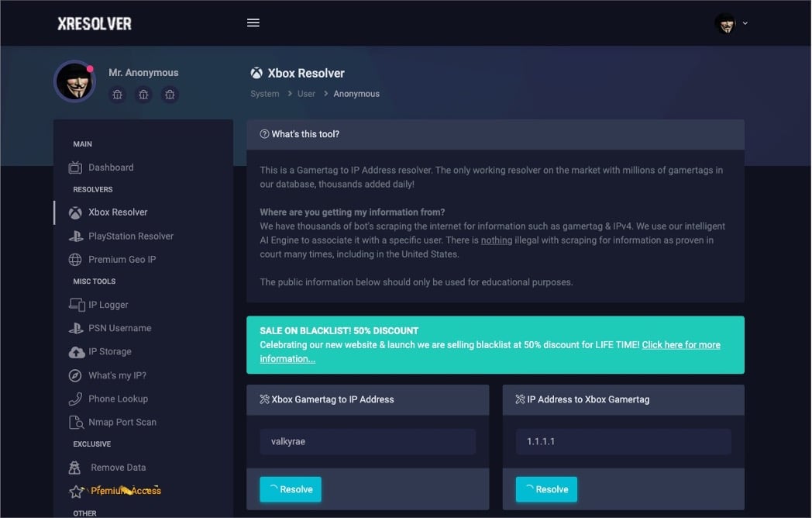Click the XRESOLVER logo

(95, 24)
